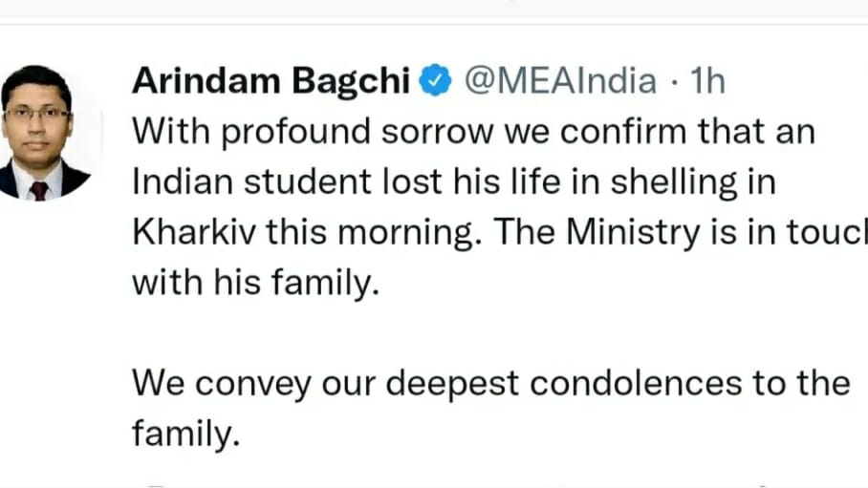
Task: Click the word 'deepest' in second paragraph
Action: click(452, 384)
